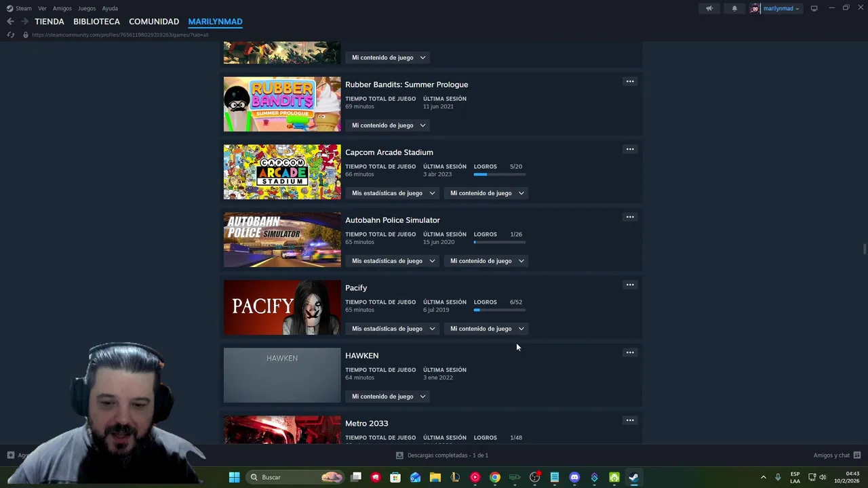
Task: Open the Rubber Bandits: Summer Prologue title link
Action: (406, 85)
